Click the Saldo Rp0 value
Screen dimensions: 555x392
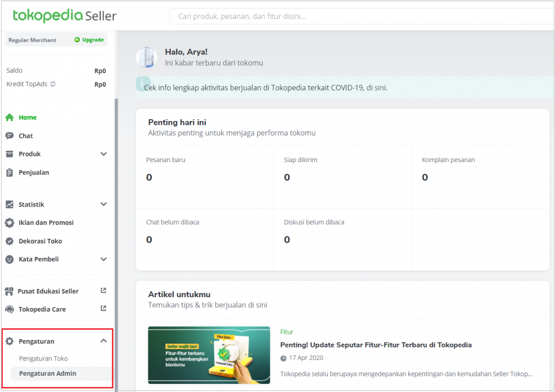tap(100, 71)
